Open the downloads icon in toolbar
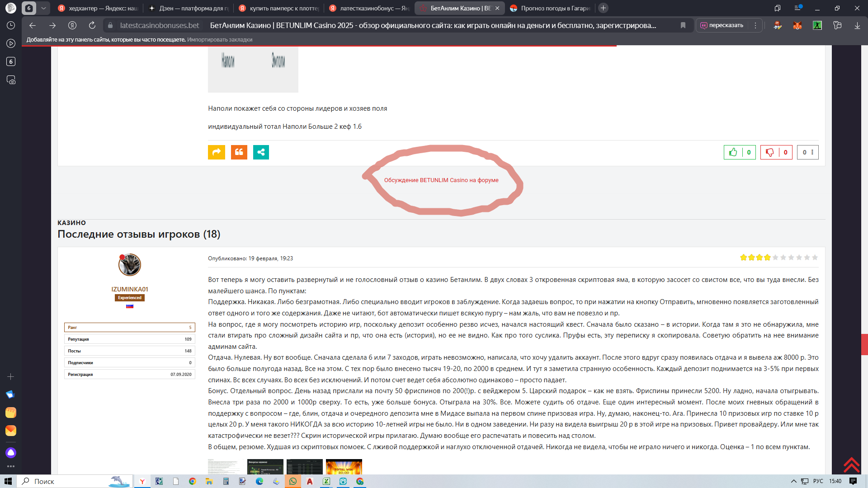 (x=857, y=25)
